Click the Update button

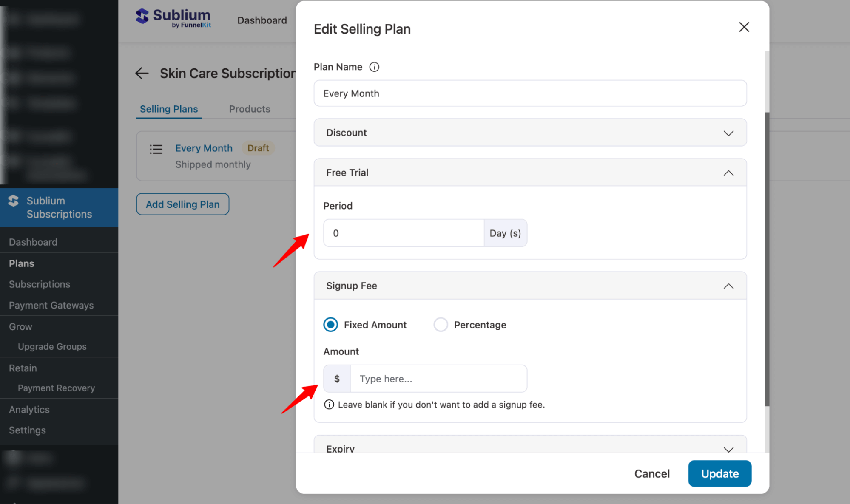[719, 473]
